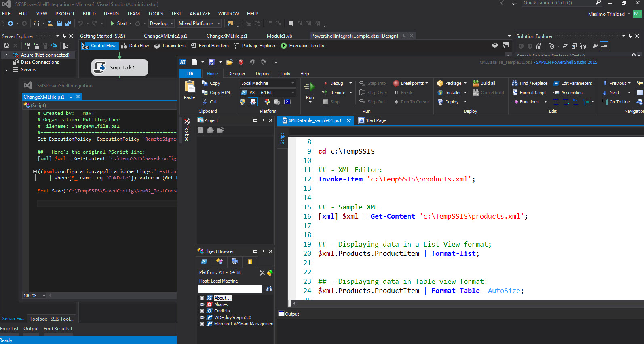Click the Start debugging button in Visual Studio
Screen dimensions: 644x344
(119, 23)
